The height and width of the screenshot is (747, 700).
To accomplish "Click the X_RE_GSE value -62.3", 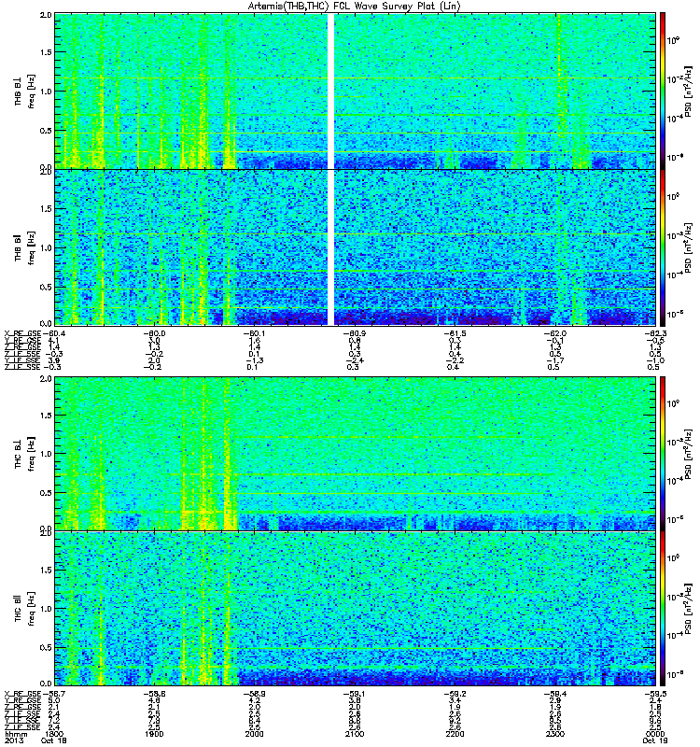I will [655, 333].
